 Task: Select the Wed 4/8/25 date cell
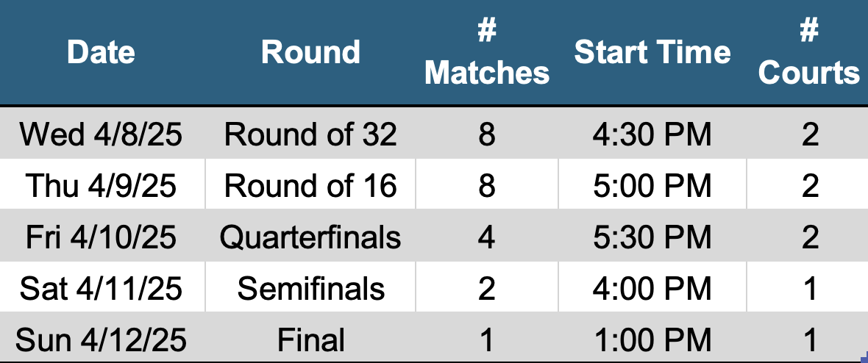point(102,134)
